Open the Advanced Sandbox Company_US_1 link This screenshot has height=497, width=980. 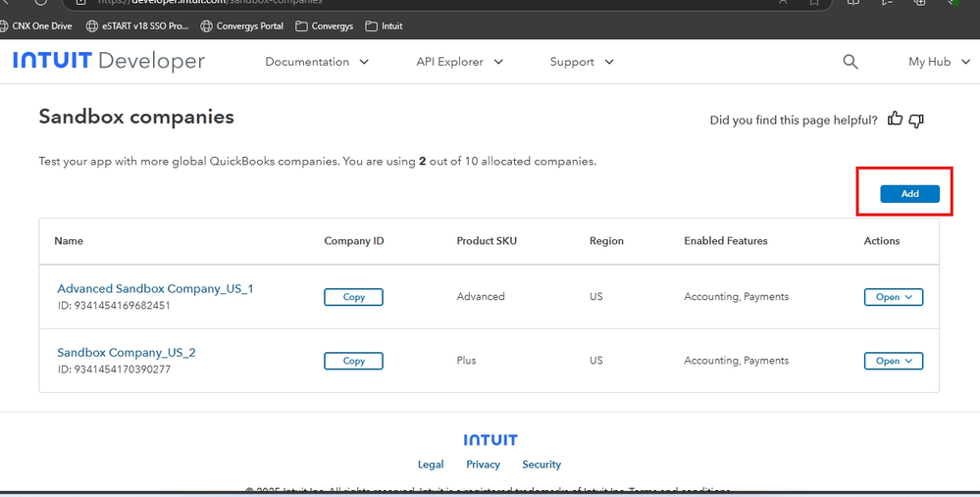point(155,289)
